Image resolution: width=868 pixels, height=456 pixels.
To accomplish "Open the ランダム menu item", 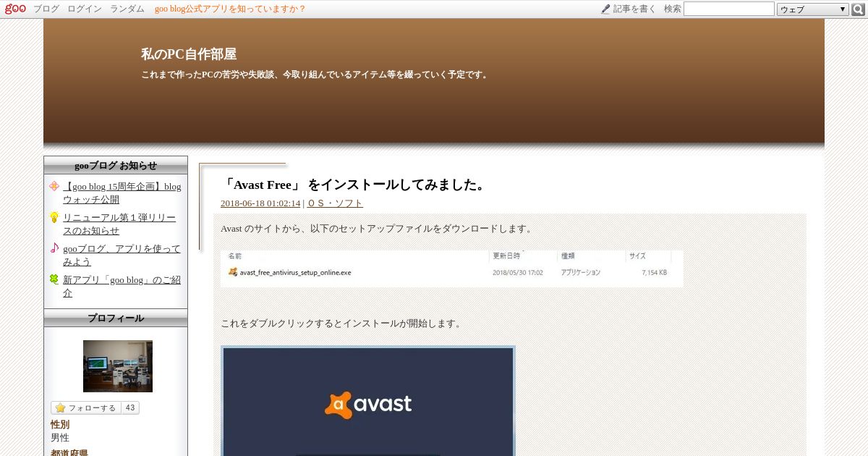I will [x=127, y=9].
